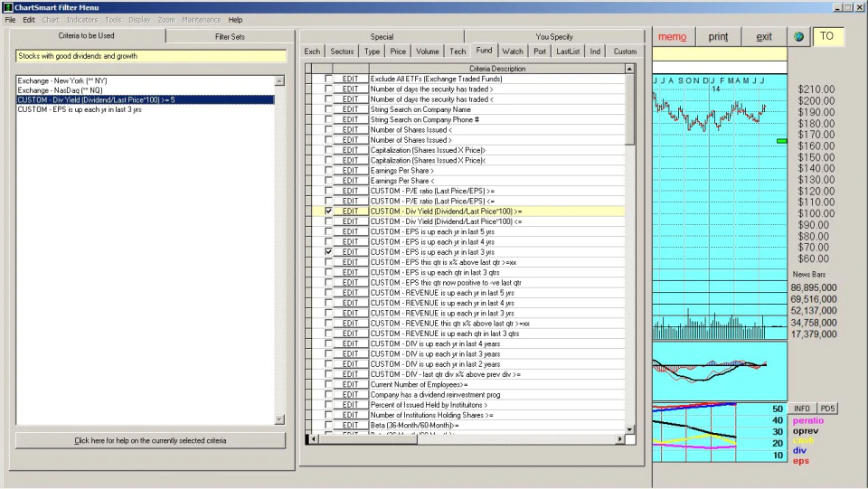Check Company has a dividend reinvestment prog checkbox
Screen dimensions: 868x489
coord(329,394)
